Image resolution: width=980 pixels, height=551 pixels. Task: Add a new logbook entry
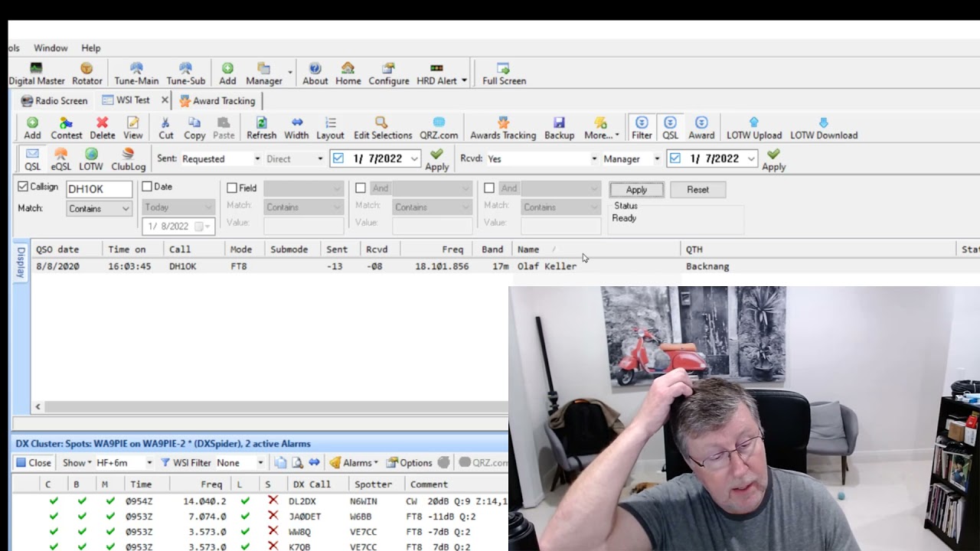pyautogui.click(x=32, y=128)
